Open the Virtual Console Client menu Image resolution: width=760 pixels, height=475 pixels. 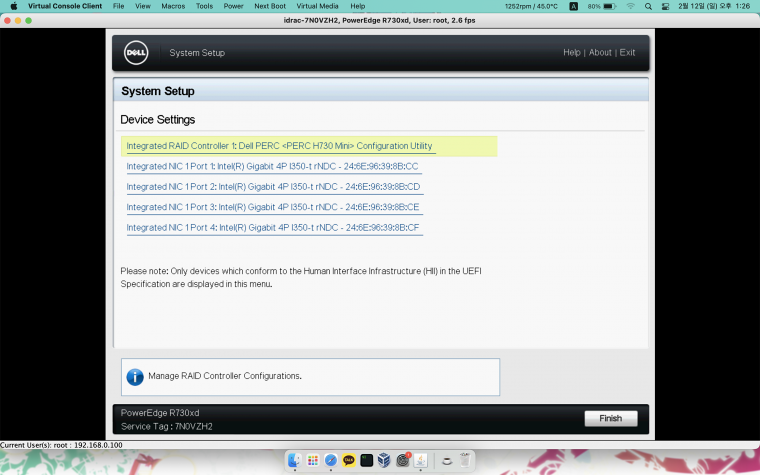pyautogui.click(x=65, y=6)
